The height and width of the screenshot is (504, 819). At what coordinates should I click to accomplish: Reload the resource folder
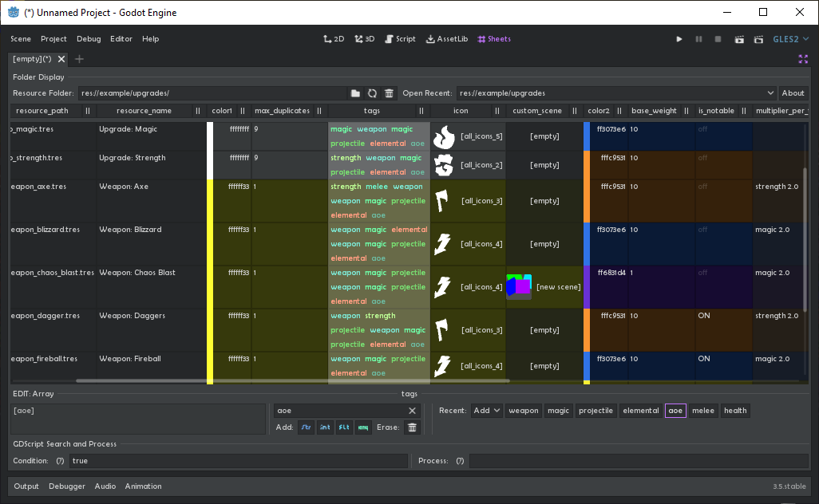coord(372,93)
